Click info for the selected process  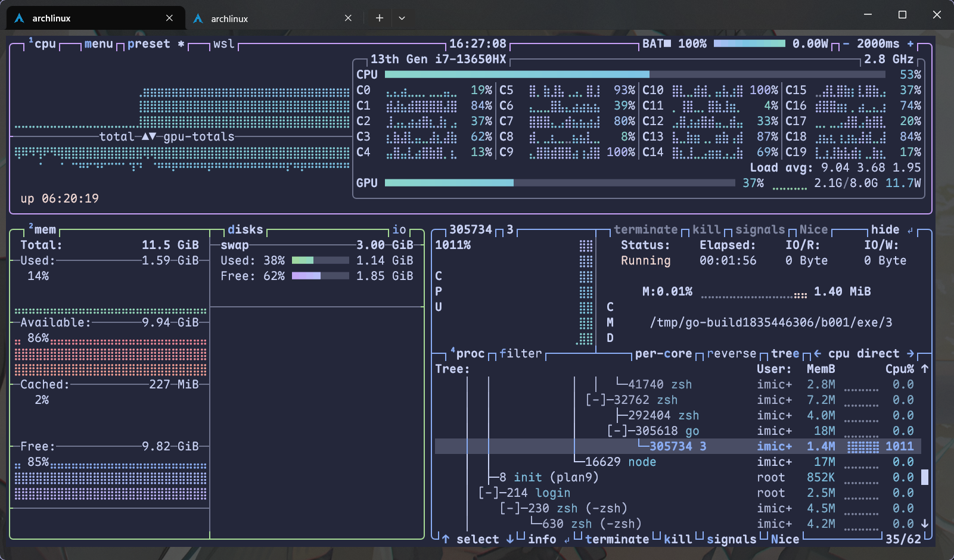tap(542, 539)
